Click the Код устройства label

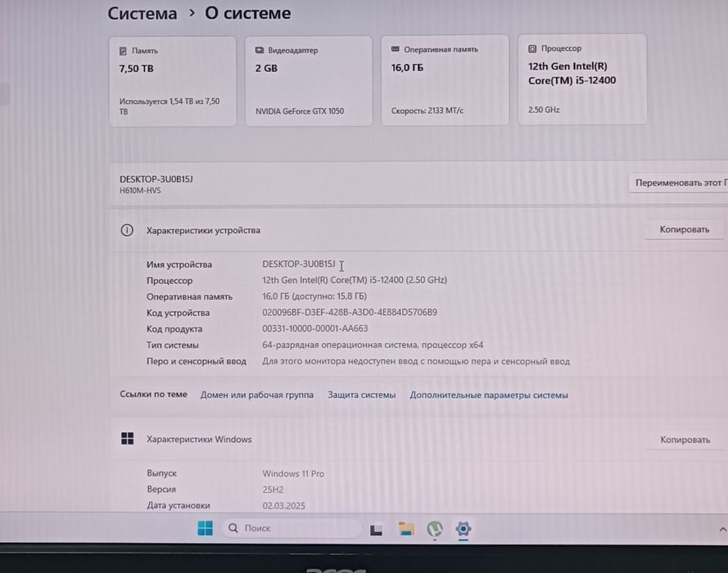(x=178, y=313)
